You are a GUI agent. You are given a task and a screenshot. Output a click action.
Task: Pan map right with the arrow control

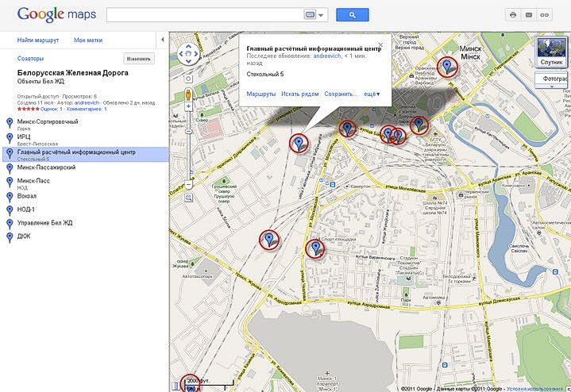pyautogui.click(x=196, y=54)
